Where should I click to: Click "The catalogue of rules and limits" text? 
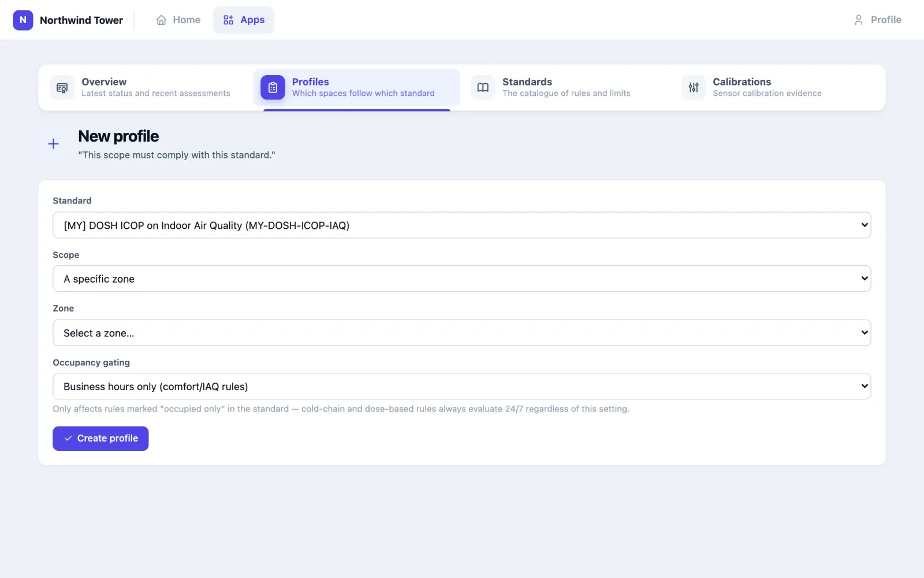point(567,93)
